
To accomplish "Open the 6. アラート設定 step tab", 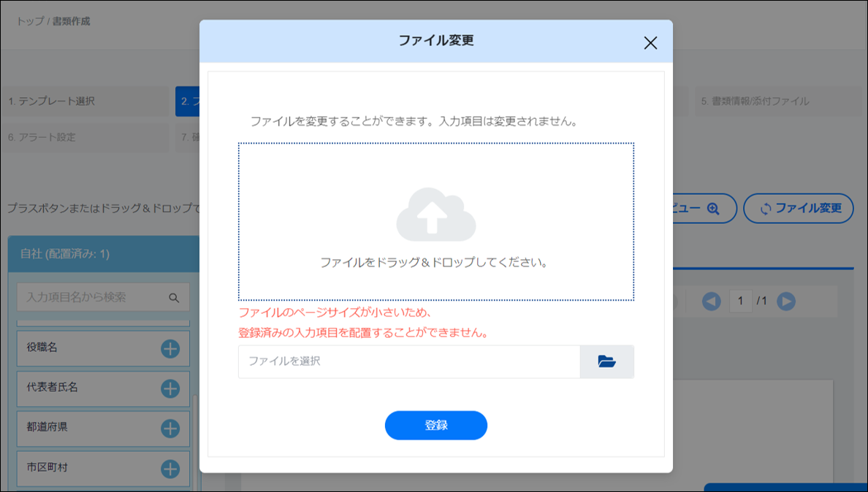I will (x=85, y=137).
